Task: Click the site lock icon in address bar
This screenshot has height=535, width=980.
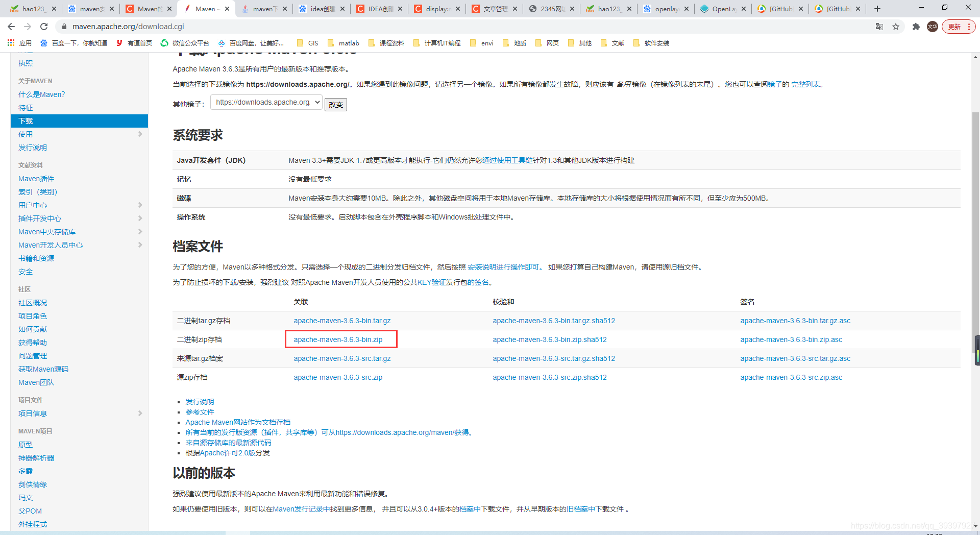Action: 64,27
